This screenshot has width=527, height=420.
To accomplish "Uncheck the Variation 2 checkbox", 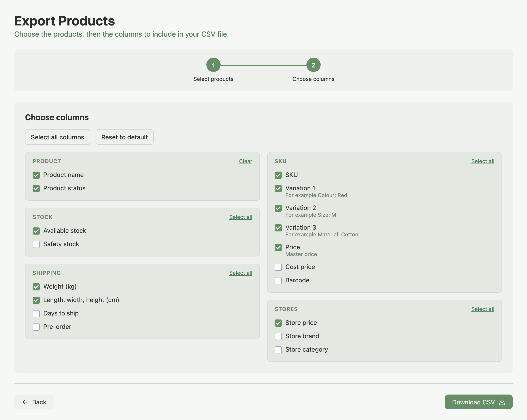I will pyautogui.click(x=278, y=208).
